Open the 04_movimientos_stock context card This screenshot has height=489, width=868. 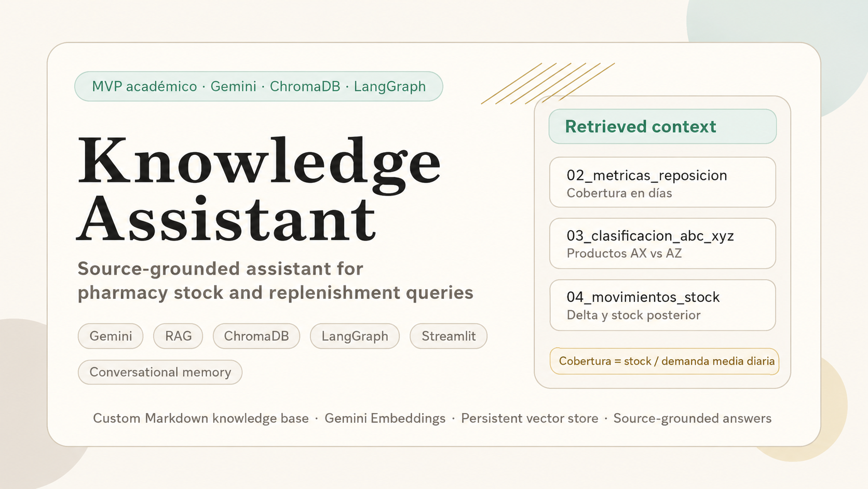662,305
